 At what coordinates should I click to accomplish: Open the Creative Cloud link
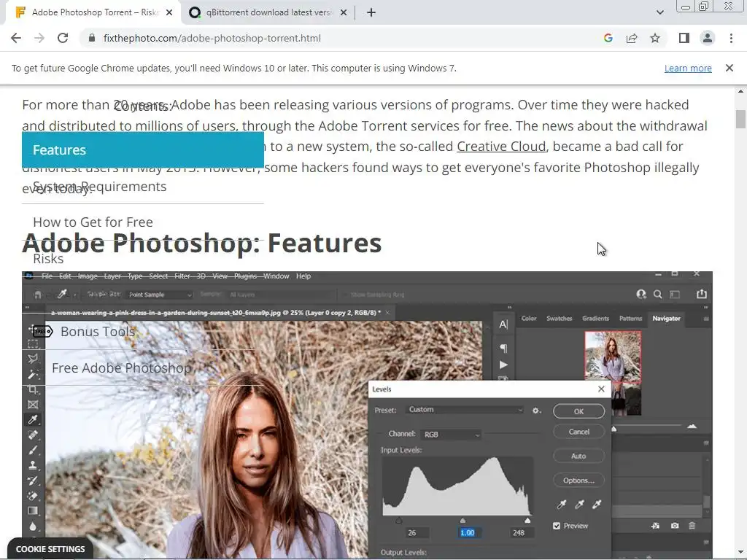(501, 146)
